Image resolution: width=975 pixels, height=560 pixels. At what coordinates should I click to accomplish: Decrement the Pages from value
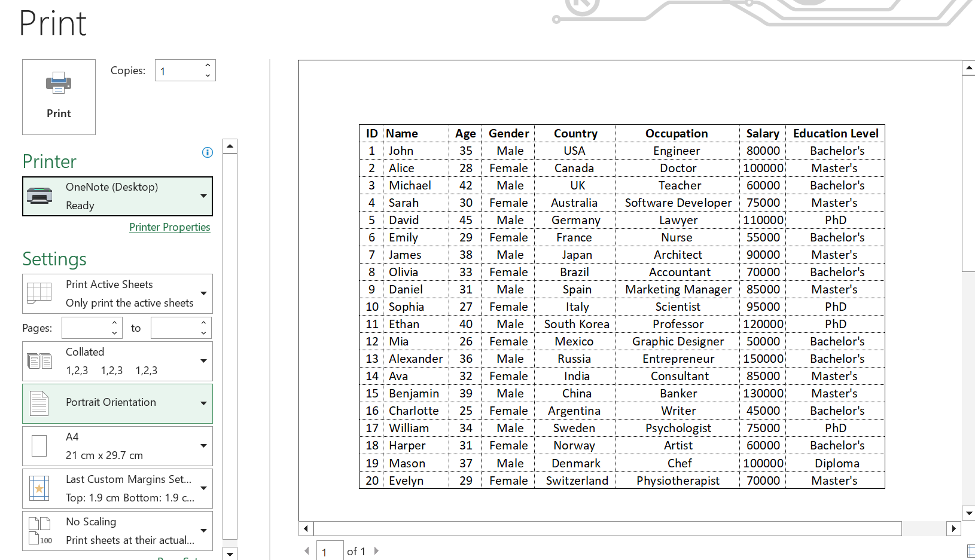point(114,333)
